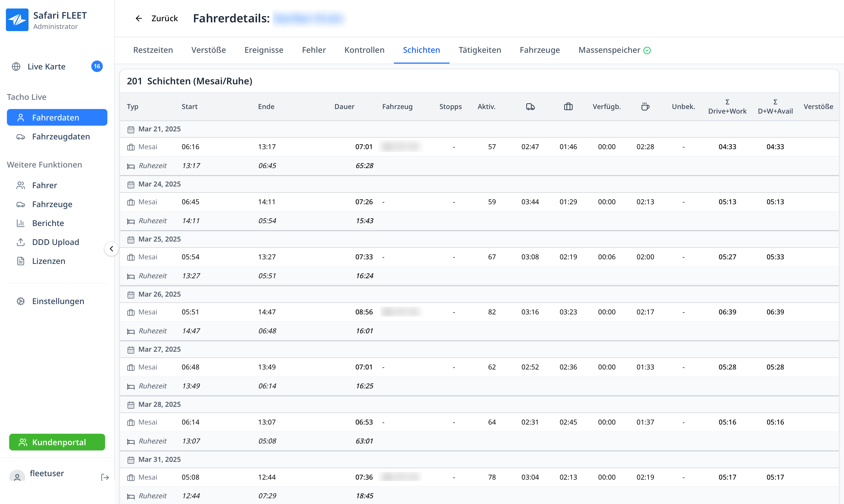
Task: Go back using the Zurück arrow
Action: [139, 18]
